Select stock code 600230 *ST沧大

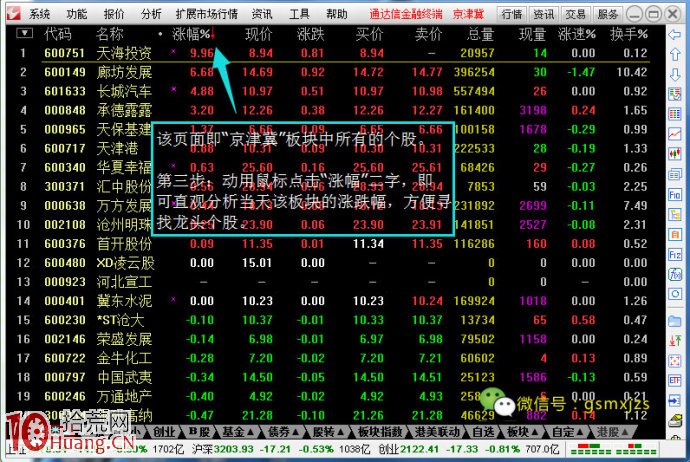pos(334,320)
